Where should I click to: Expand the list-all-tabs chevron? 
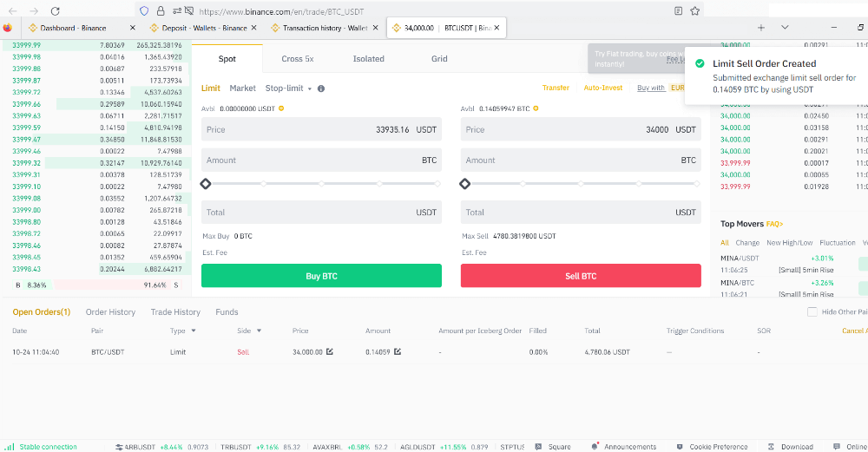785,27
